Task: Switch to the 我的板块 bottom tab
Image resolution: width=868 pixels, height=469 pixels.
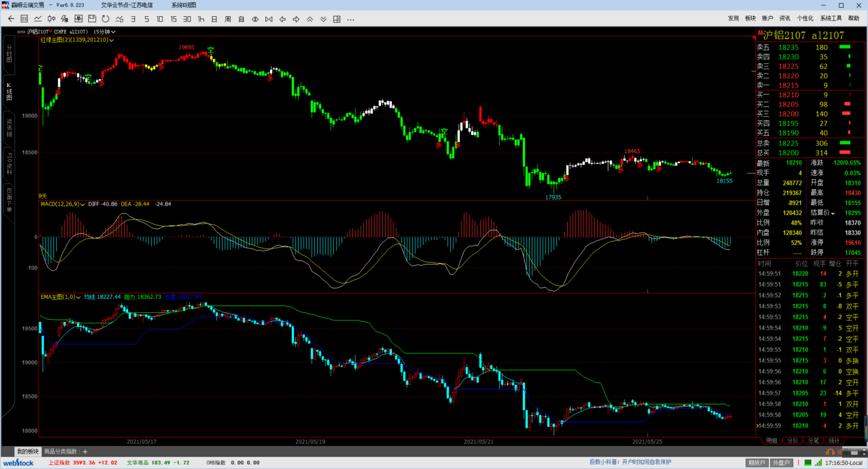Action: coord(28,451)
